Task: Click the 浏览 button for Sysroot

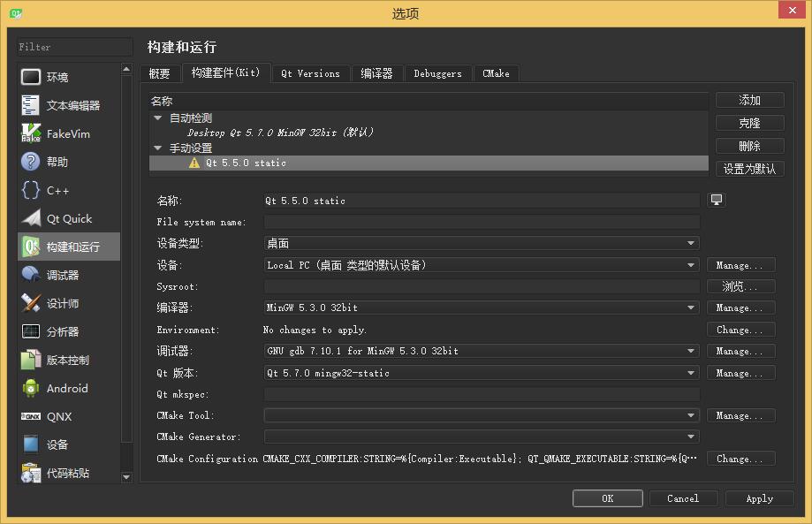Action: click(741, 286)
